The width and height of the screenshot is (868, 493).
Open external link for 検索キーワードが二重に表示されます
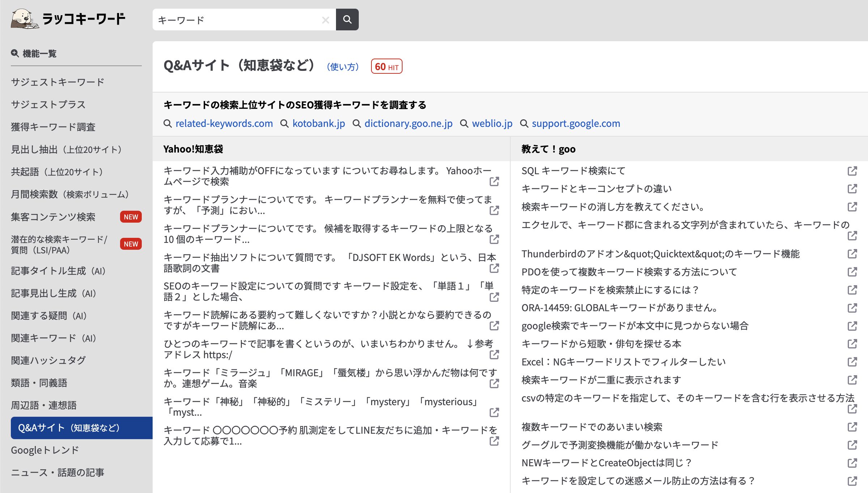[x=852, y=380]
